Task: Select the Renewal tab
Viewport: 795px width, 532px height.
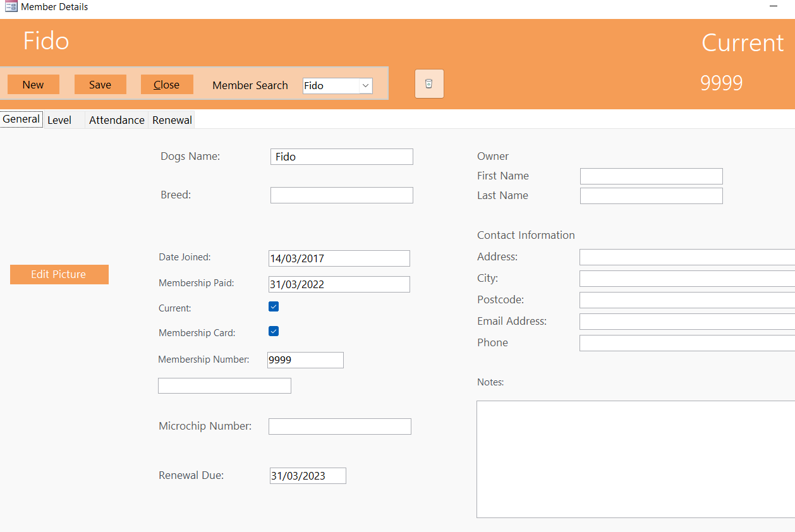Action: tap(172, 120)
